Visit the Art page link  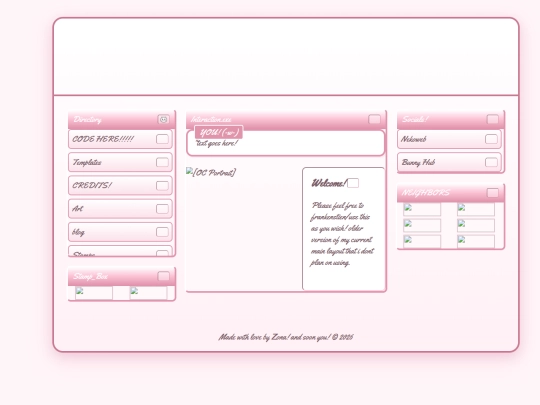click(x=120, y=209)
